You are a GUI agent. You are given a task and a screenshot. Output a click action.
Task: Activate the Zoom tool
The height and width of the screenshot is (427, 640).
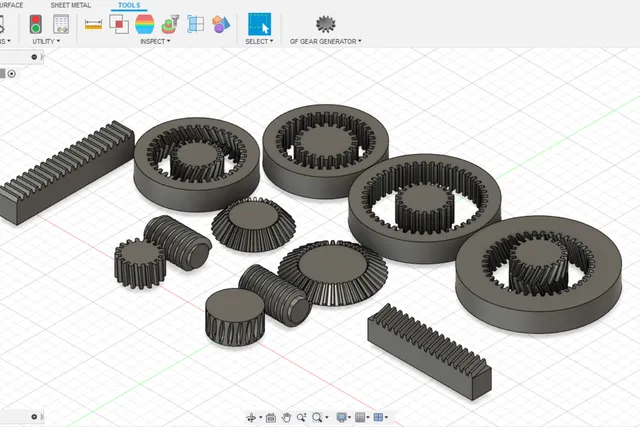click(x=301, y=417)
